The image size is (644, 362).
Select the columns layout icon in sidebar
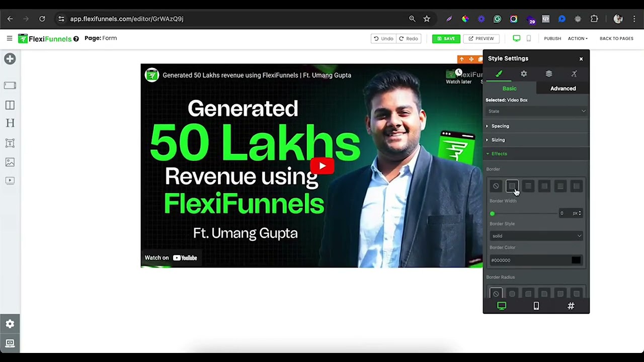tap(10, 105)
